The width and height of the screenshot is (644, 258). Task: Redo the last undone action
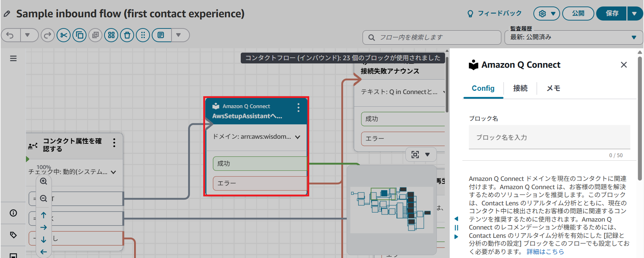(48, 35)
